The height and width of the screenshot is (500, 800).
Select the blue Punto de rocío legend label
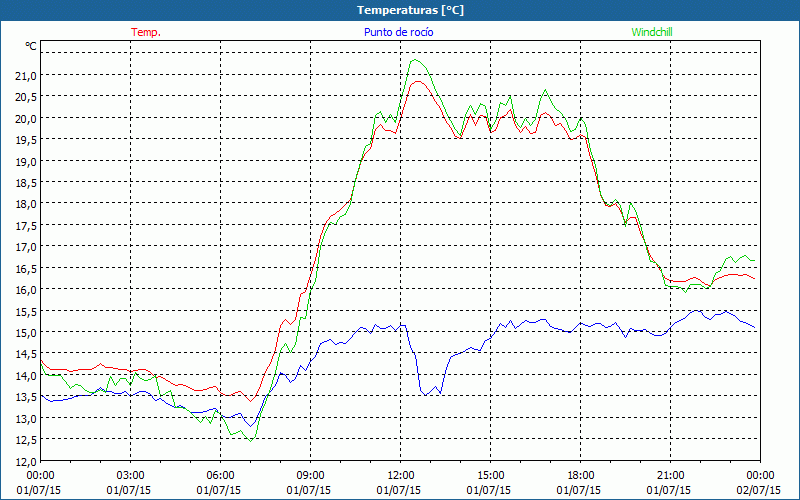pyautogui.click(x=398, y=32)
